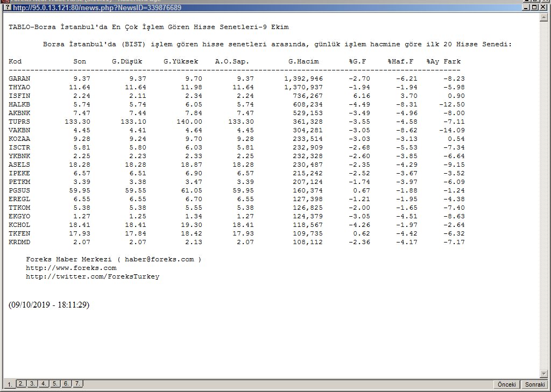The image size is (551, 392).
Task: Open page tab 1
Action: point(10,384)
